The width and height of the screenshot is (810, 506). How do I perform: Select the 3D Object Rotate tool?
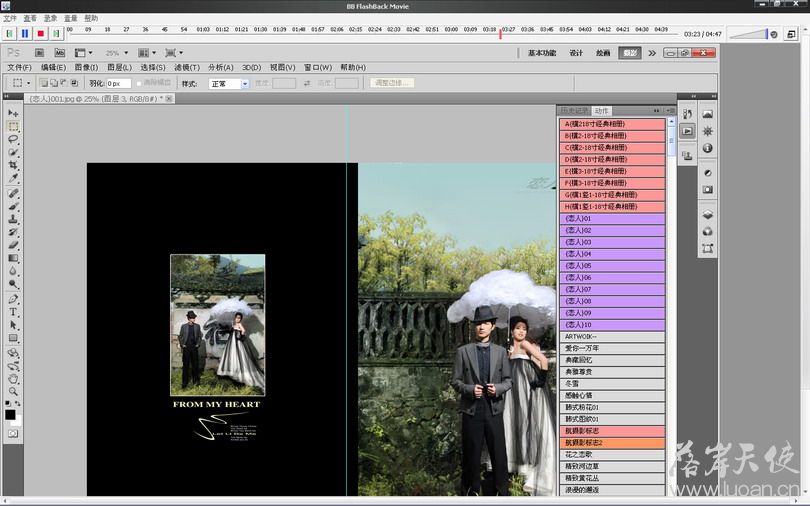(13, 353)
